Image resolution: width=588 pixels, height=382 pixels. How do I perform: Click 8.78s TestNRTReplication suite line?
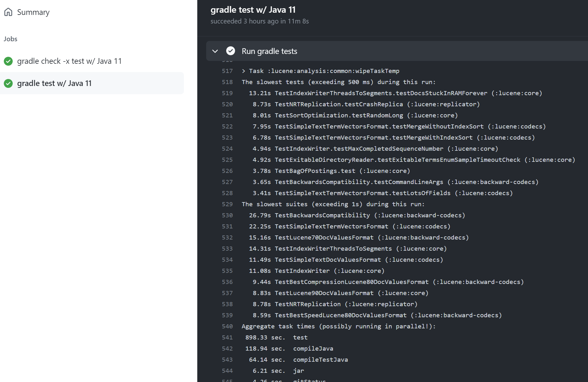click(x=335, y=304)
